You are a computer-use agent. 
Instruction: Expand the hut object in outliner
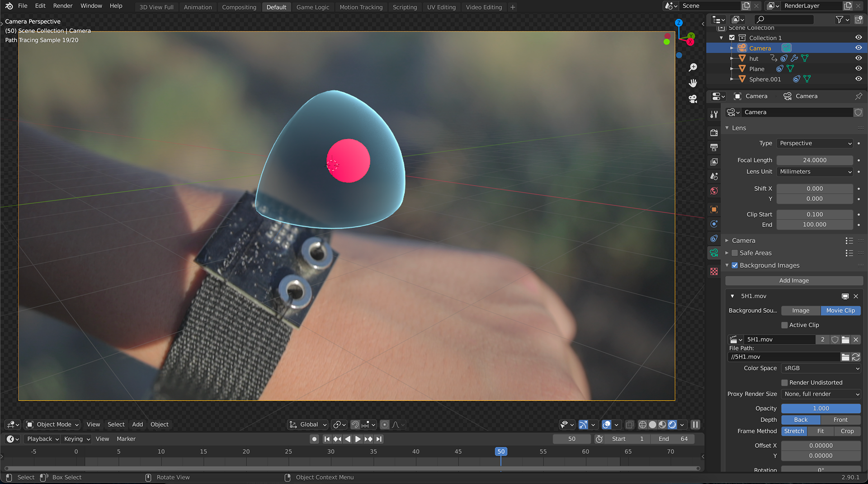pos(731,58)
